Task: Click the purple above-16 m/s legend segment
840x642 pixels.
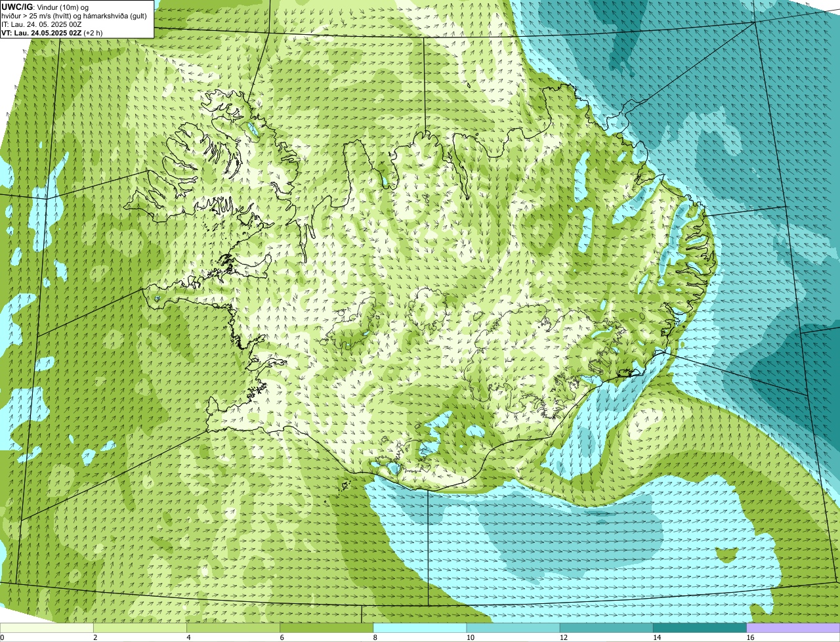Action: [x=793, y=628]
